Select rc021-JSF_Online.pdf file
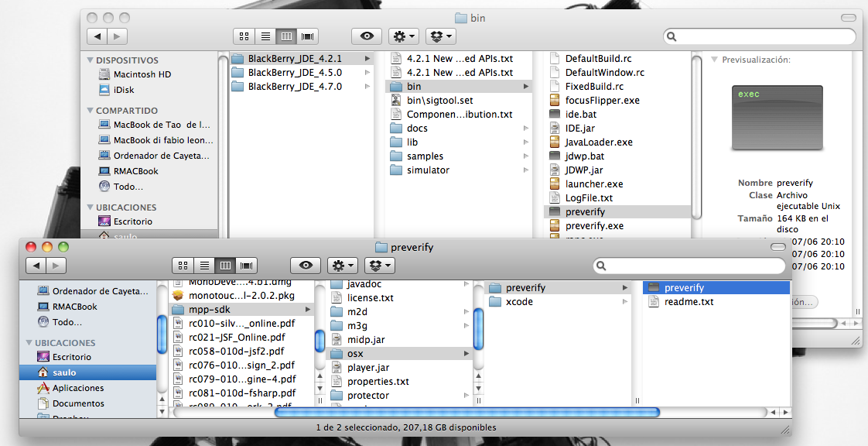 pyautogui.click(x=242, y=337)
